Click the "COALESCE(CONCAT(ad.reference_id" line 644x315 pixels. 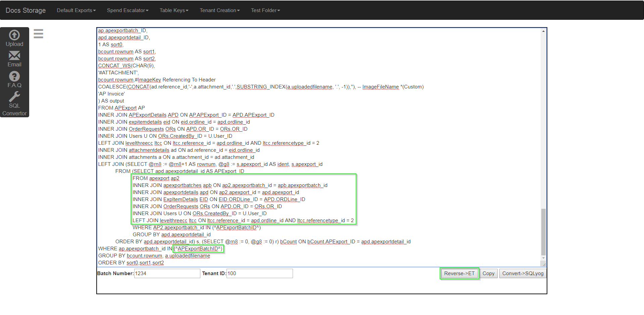click(261, 87)
